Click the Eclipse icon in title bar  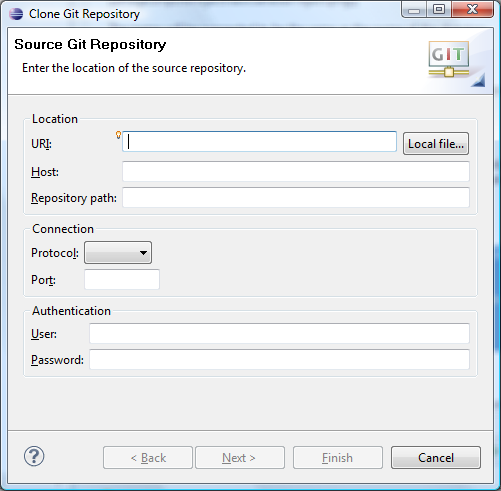[16, 14]
